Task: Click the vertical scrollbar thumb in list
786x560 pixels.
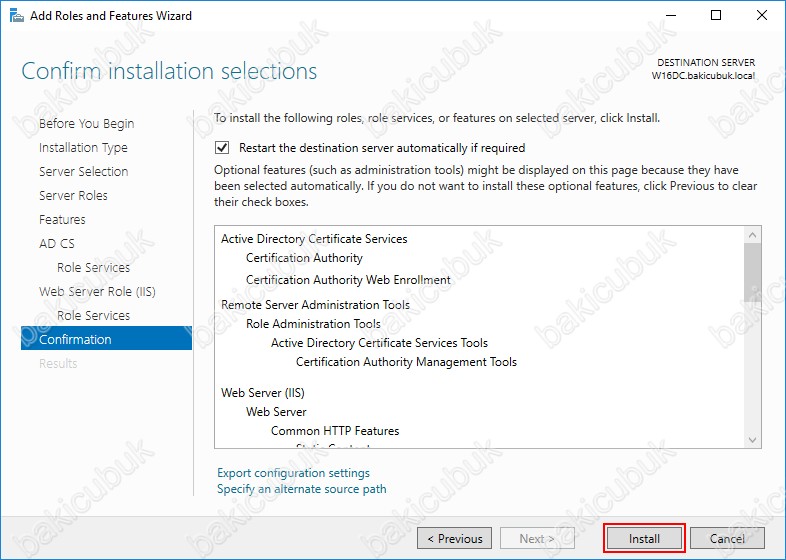Action: click(x=752, y=272)
